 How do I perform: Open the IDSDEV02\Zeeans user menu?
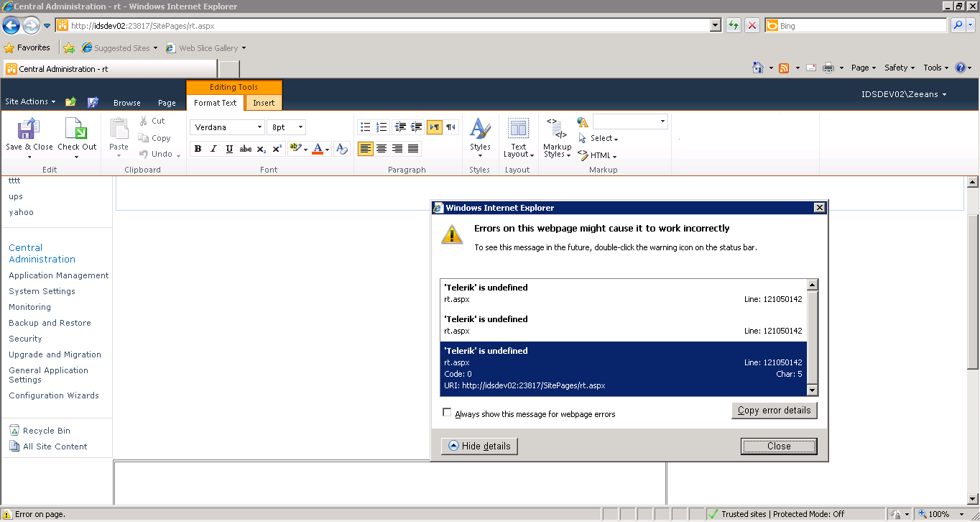904,94
